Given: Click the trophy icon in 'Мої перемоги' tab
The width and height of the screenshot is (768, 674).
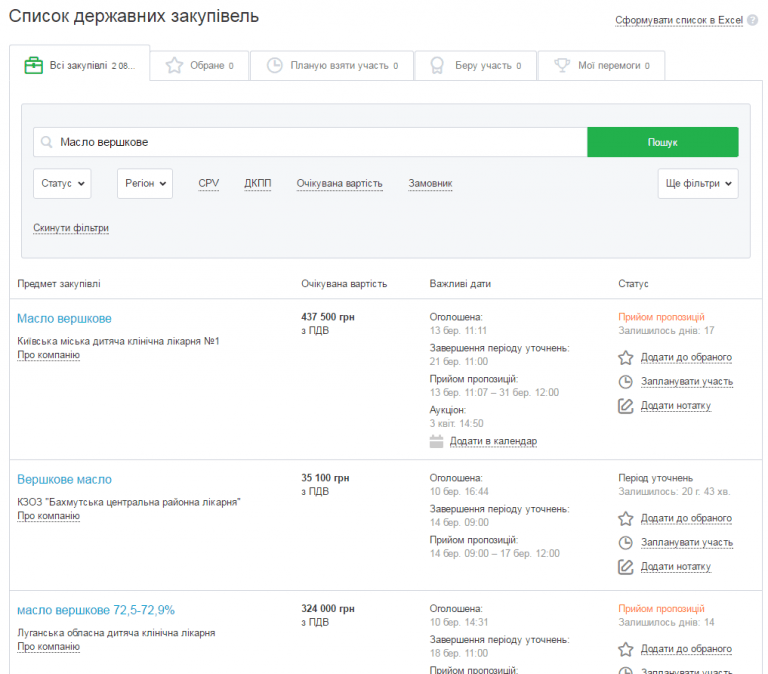Looking at the screenshot, I should (x=562, y=66).
